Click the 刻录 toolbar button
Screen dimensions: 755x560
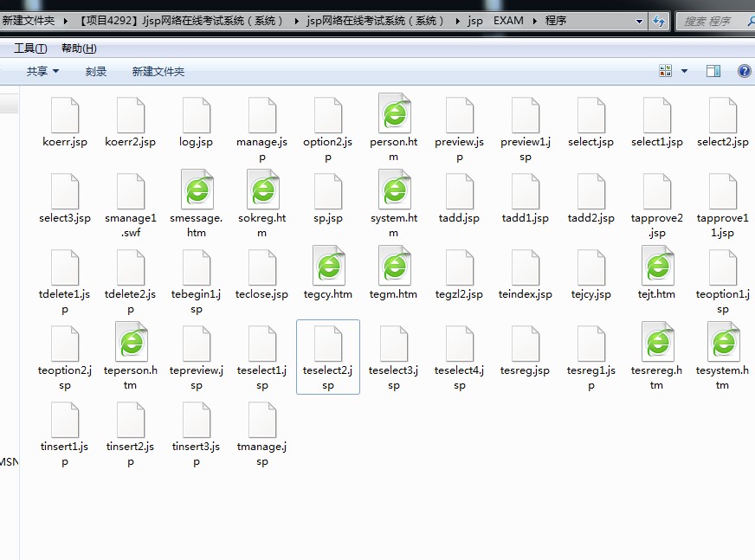pos(96,71)
